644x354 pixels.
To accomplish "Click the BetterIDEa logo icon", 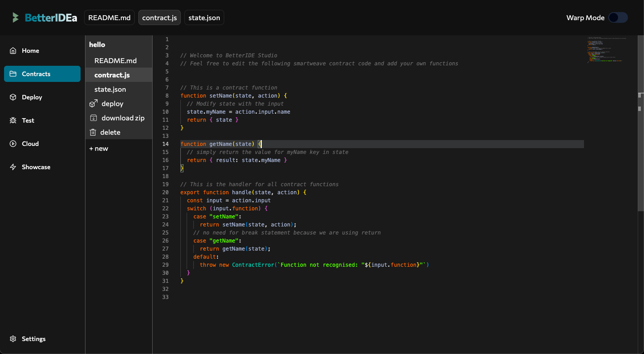I will (16, 18).
